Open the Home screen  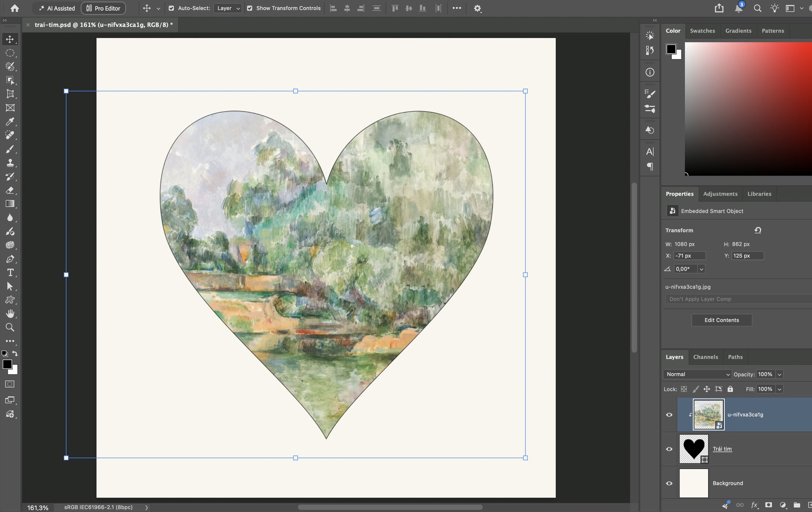coord(14,8)
